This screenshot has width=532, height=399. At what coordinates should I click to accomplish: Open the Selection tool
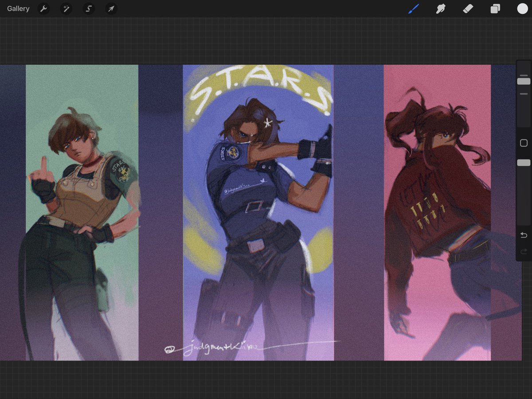tap(89, 8)
